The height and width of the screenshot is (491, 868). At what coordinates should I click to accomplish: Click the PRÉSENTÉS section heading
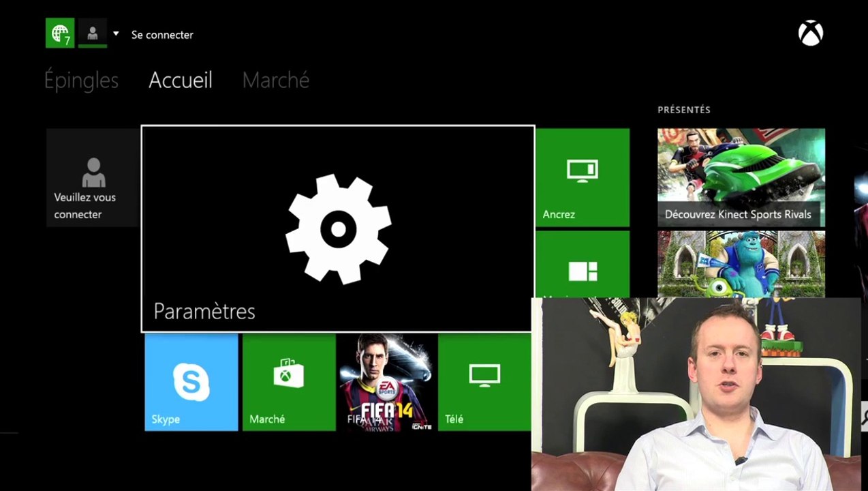click(684, 110)
